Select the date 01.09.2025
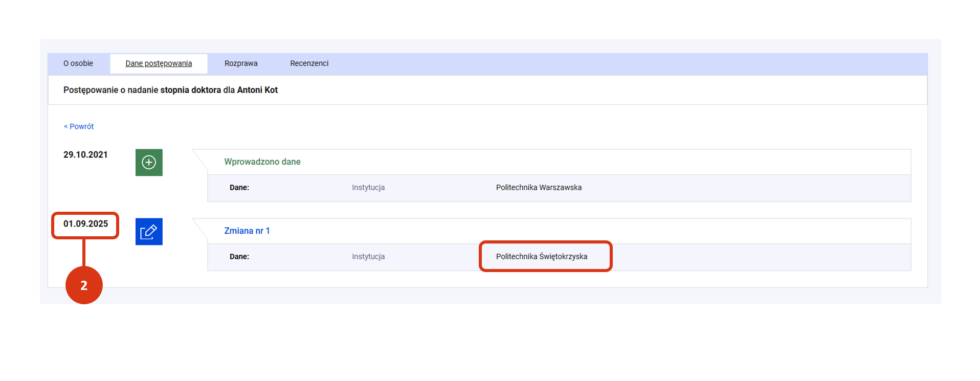980x381 pixels. 85,223
